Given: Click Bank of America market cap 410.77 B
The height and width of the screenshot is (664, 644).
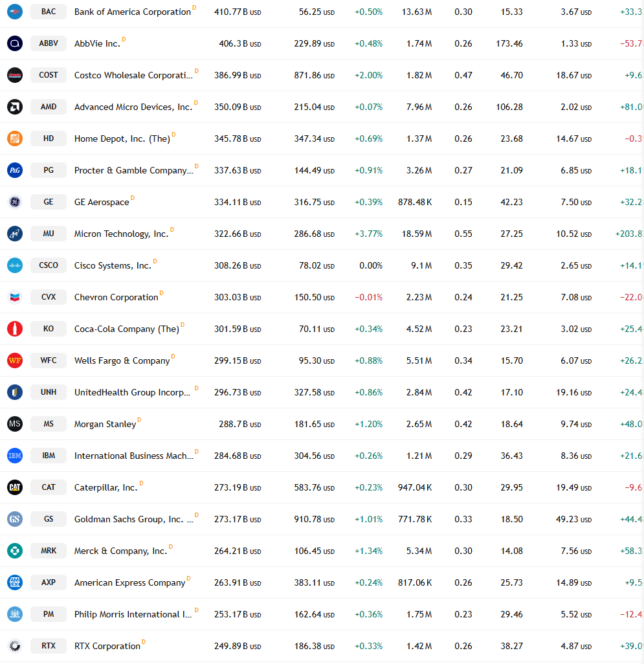Looking at the screenshot, I should tap(238, 12).
